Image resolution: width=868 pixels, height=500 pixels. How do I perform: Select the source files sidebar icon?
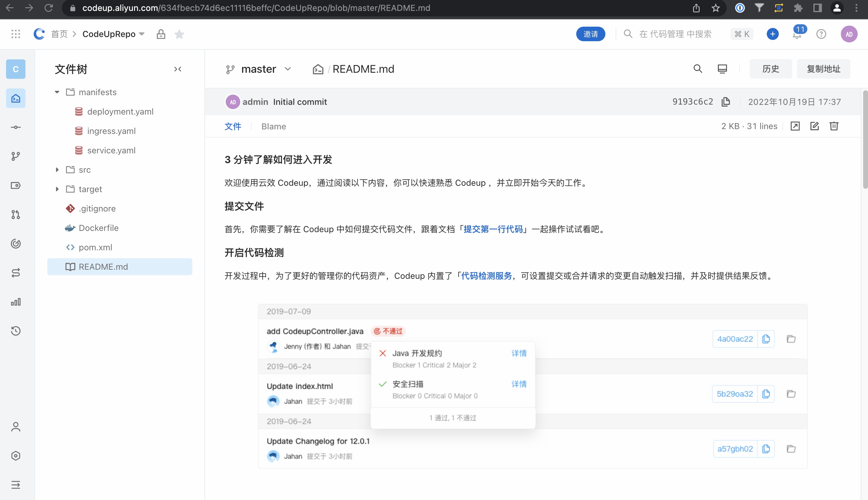click(x=16, y=98)
